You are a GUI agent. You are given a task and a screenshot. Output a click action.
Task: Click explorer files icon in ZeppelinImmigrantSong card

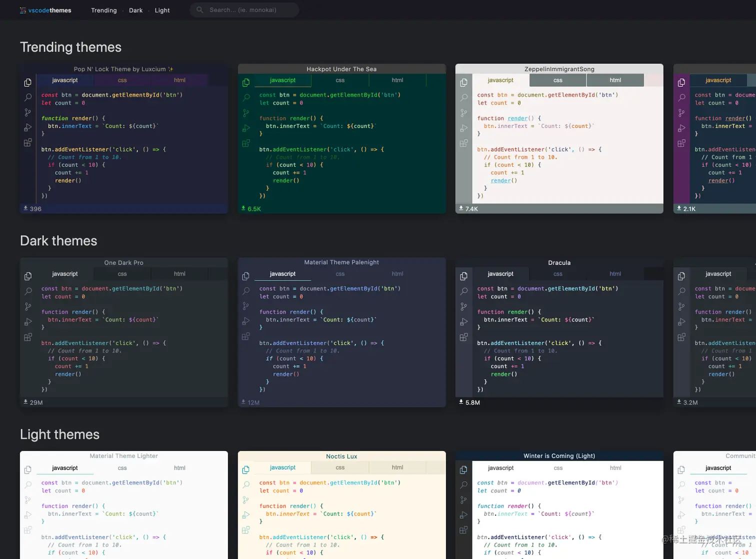click(464, 82)
